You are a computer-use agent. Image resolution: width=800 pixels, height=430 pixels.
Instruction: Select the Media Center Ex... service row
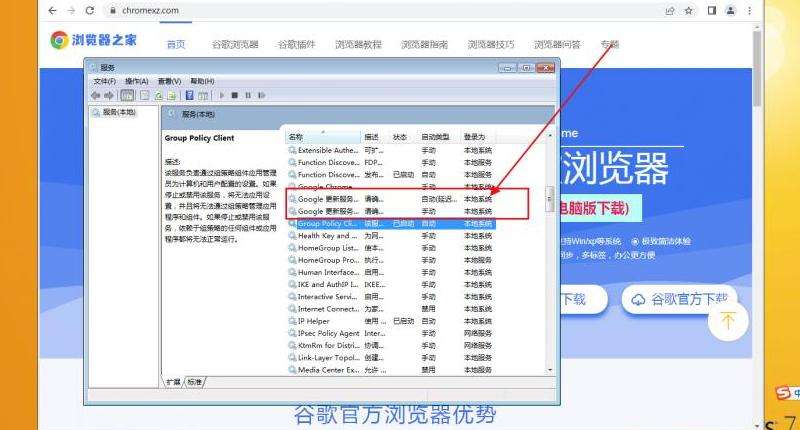click(390, 370)
